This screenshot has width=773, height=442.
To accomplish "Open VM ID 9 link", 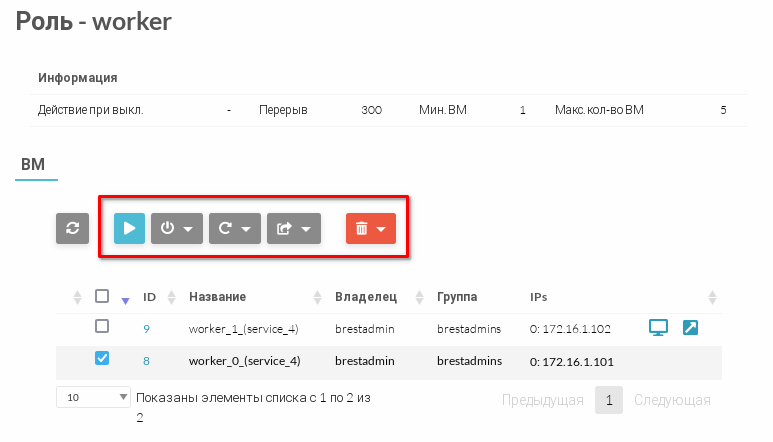I will [146, 328].
